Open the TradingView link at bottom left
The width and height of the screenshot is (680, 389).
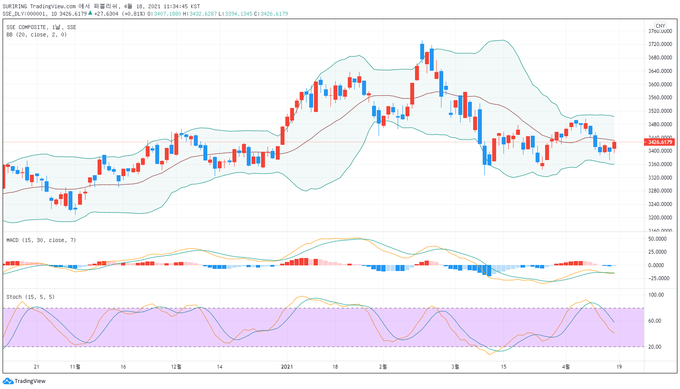[30, 381]
